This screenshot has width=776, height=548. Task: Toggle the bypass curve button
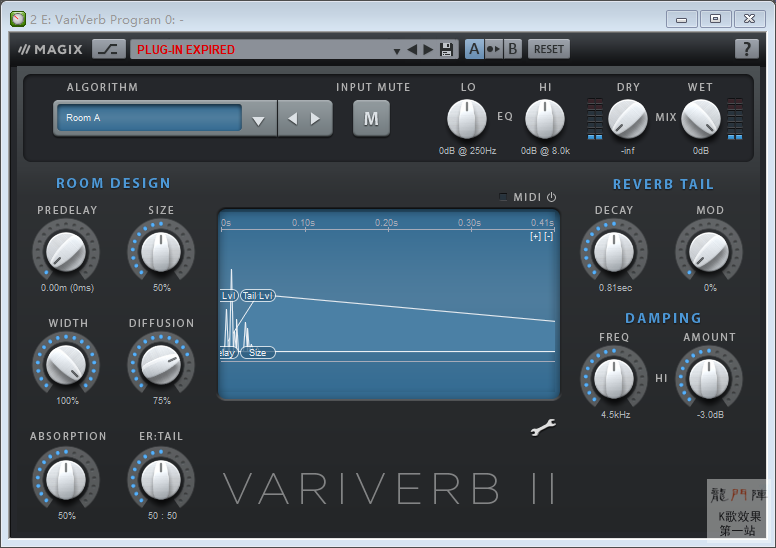pos(108,50)
